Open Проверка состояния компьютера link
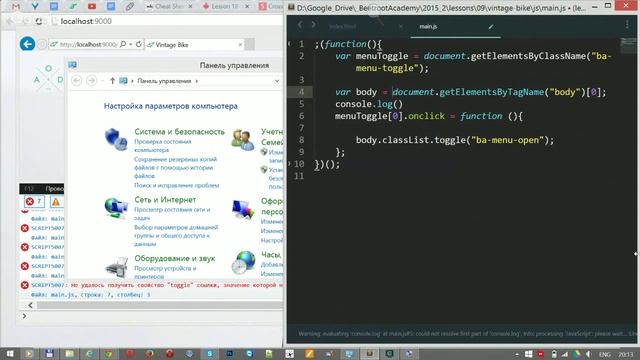This screenshot has width=640, height=360. click(162, 146)
